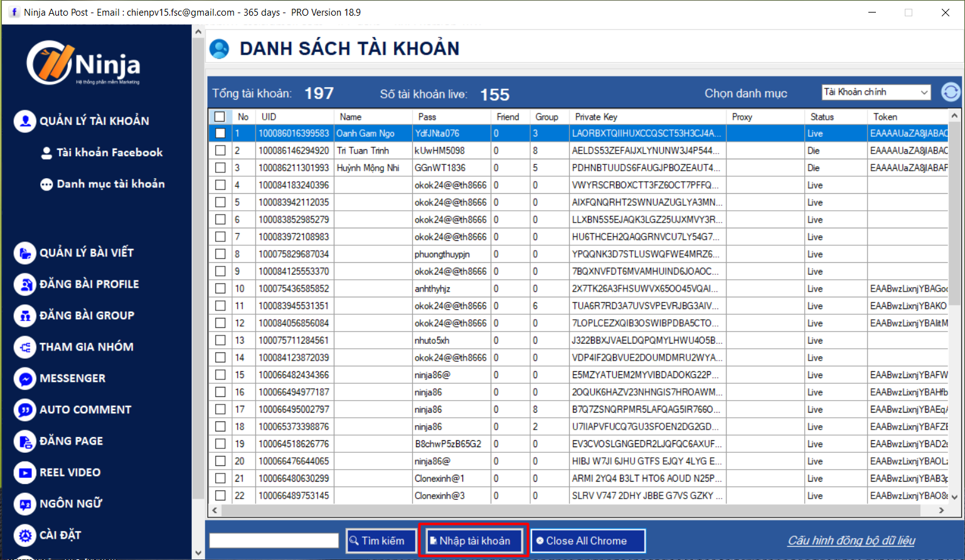Image resolution: width=965 pixels, height=560 pixels.
Task: Select Token cell EAABwzLixnjYBAFW
Action: [909, 374]
